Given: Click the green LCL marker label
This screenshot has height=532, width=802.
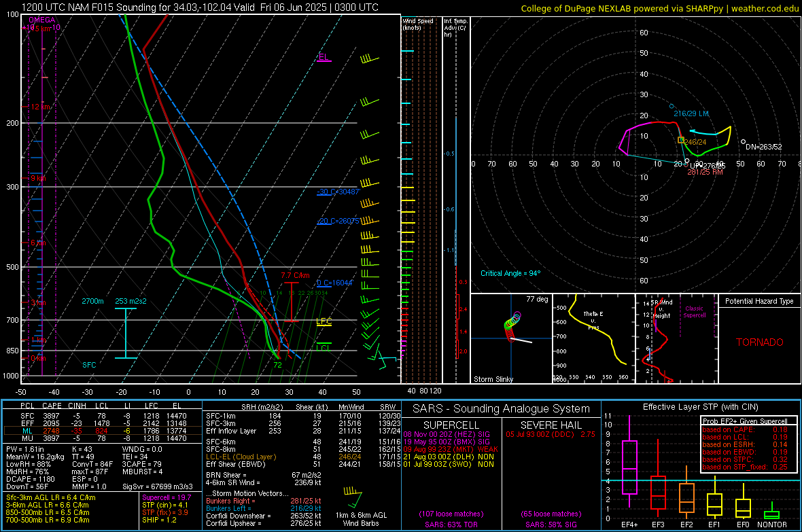Looking at the screenshot, I should [x=324, y=349].
